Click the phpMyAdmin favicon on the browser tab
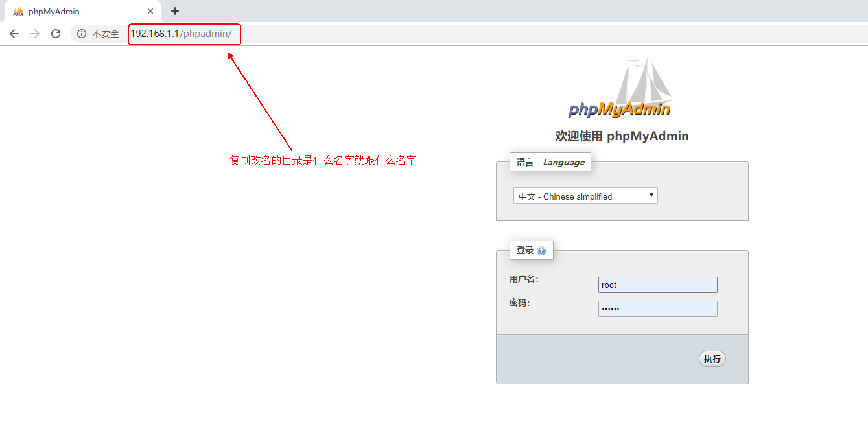 point(18,11)
